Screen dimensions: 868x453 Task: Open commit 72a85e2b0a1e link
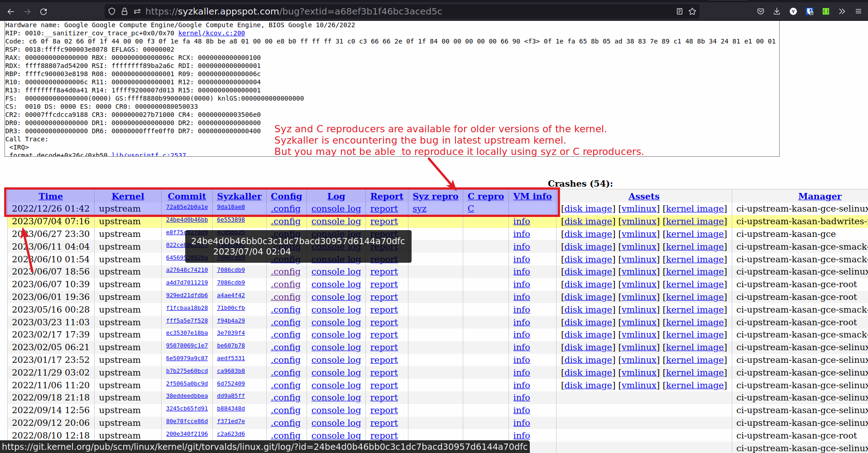click(x=187, y=207)
